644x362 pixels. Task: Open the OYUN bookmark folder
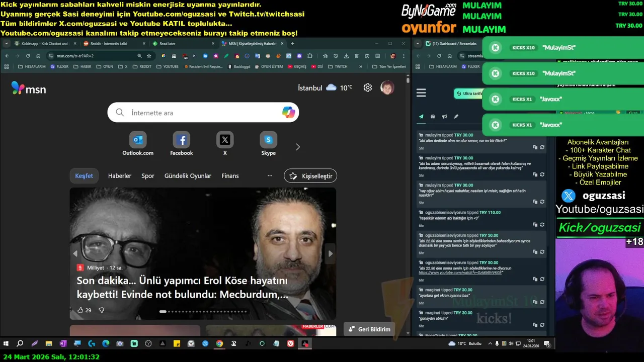(x=104, y=66)
